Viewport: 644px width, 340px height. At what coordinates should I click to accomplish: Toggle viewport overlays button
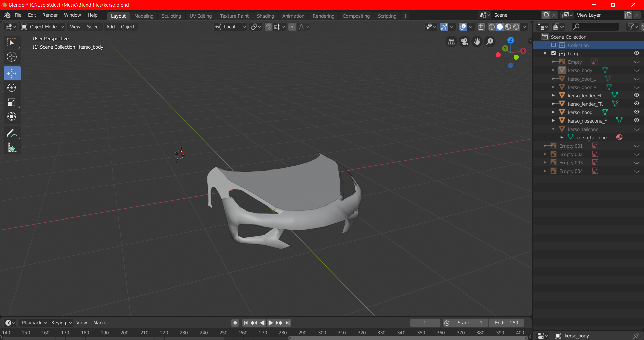pyautogui.click(x=463, y=27)
